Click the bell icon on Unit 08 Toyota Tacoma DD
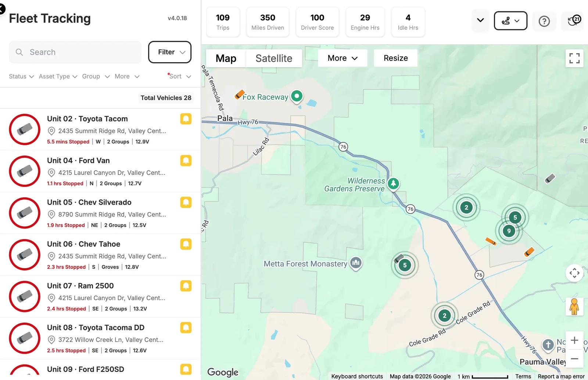Image resolution: width=588 pixels, height=380 pixels. [x=186, y=327]
